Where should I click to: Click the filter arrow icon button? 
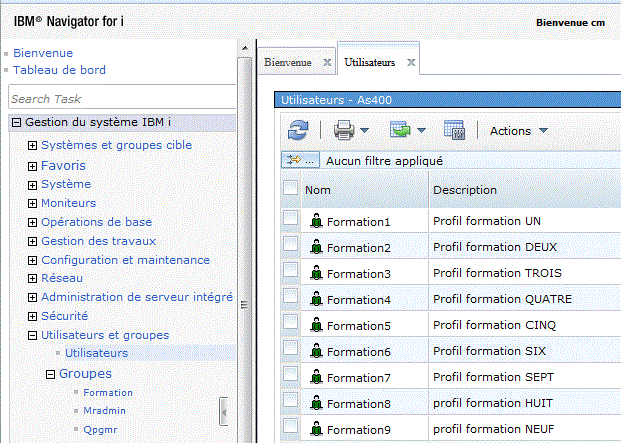point(300,160)
